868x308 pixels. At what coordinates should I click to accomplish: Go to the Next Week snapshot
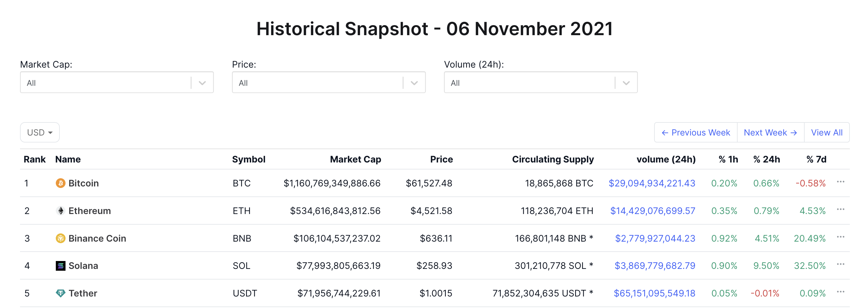[770, 132]
